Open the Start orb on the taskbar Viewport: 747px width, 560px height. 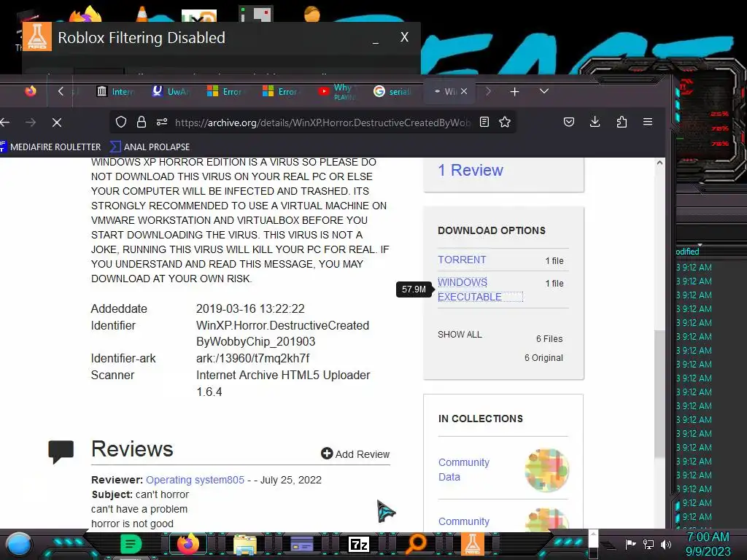[19, 544]
